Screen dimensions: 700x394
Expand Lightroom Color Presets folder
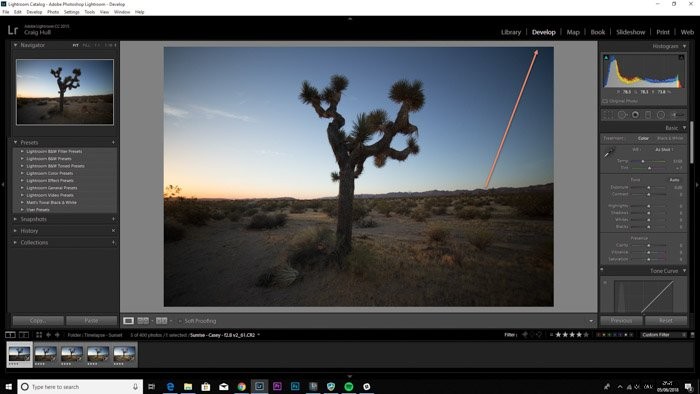[22, 173]
